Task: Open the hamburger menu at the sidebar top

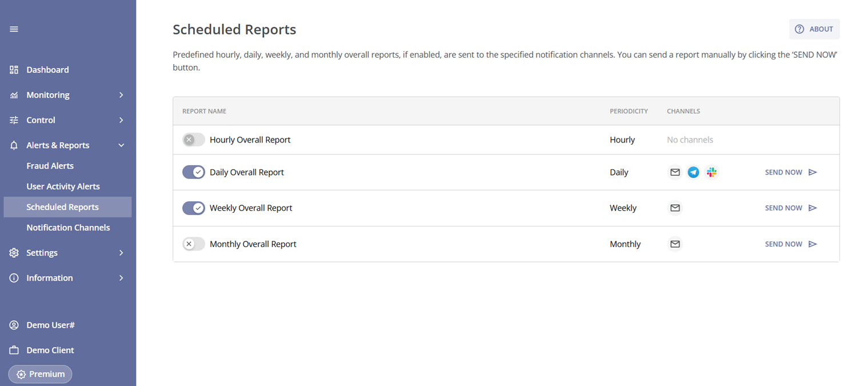Action: (14, 29)
